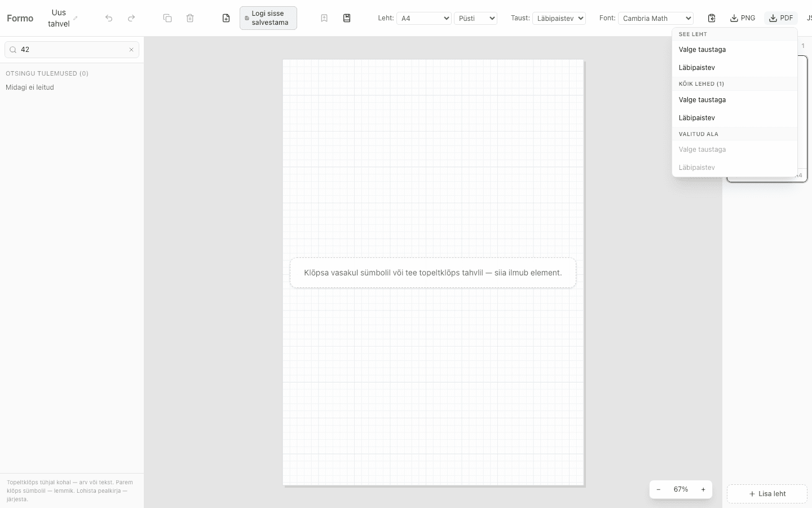
Task: Click the clipboard copy icon next to Font
Action: point(712,18)
